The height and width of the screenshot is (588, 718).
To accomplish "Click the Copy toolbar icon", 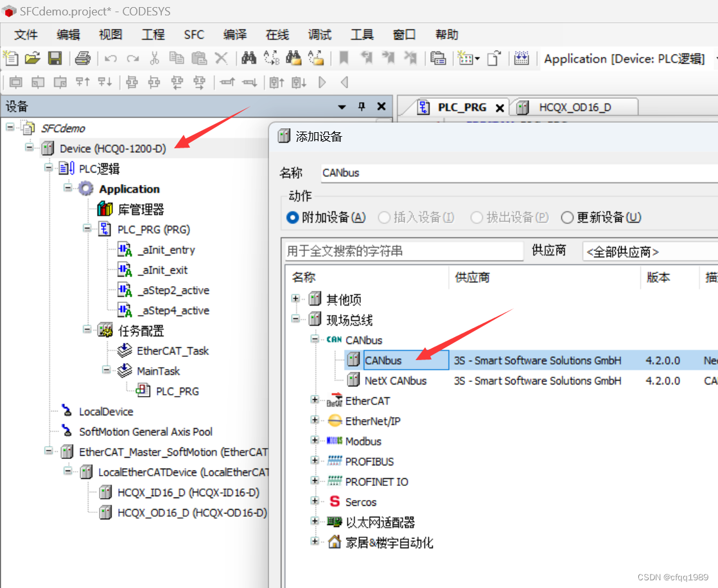I will (177, 58).
